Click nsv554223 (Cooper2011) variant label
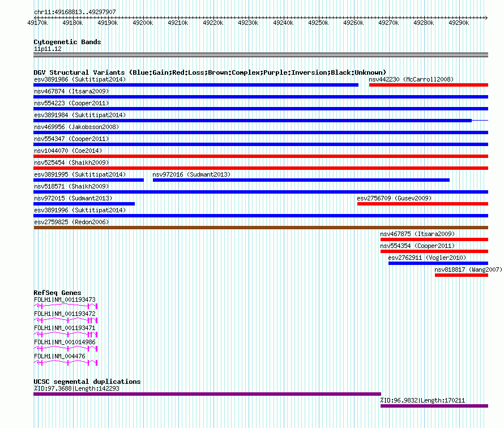The width and height of the screenshot is (504, 428). coord(71,103)
